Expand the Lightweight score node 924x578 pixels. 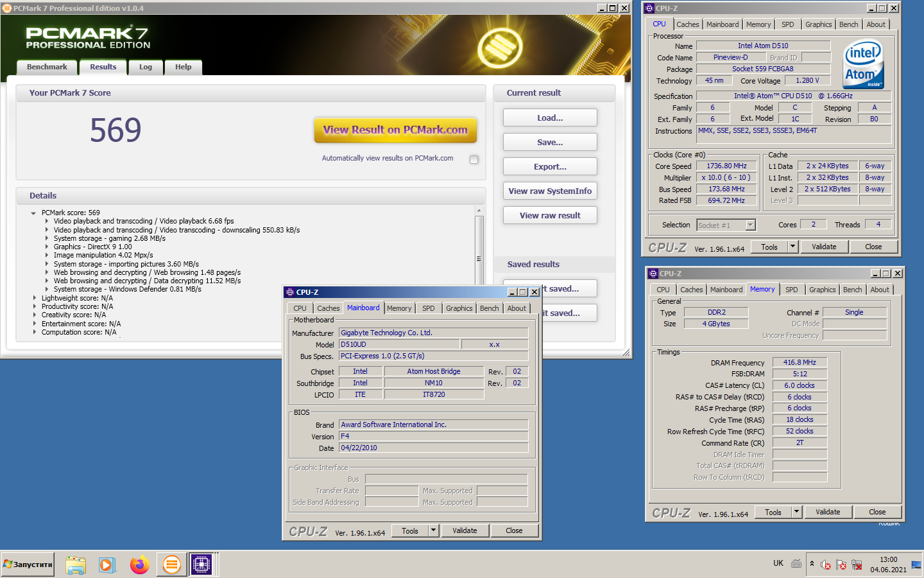click(35, 298)
